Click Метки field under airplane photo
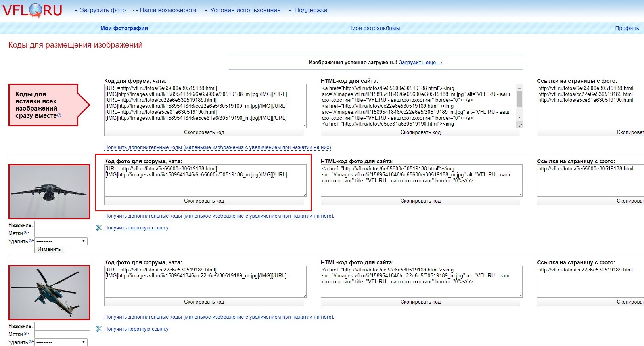The image size is (644, 346). pos(62,233)
